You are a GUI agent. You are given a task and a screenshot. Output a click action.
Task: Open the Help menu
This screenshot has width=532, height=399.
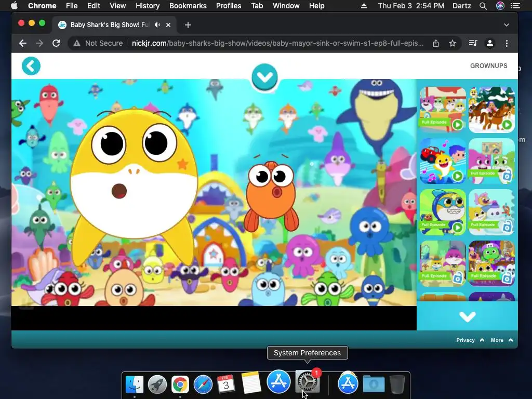coord(316,6)
